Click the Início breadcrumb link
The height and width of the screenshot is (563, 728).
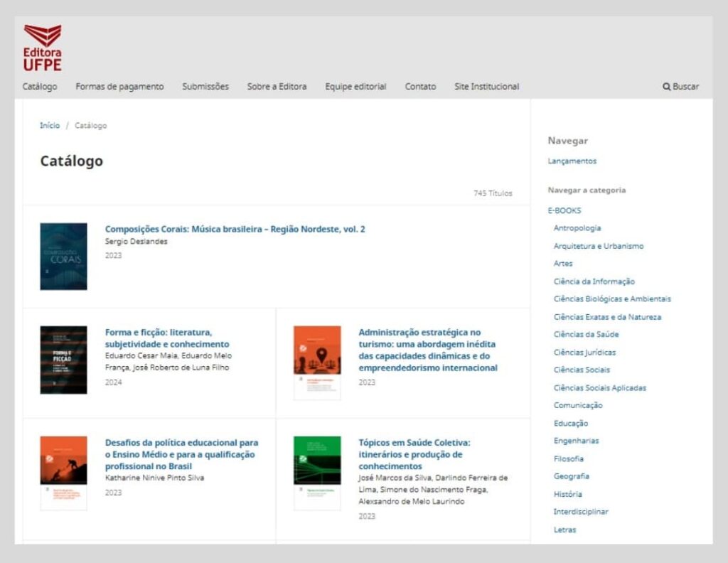coord(50,125)
